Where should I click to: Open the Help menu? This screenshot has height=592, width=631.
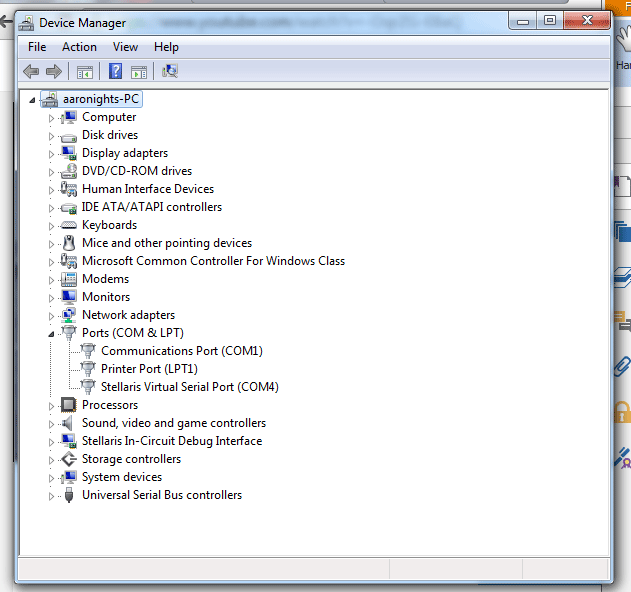point(166,47)
